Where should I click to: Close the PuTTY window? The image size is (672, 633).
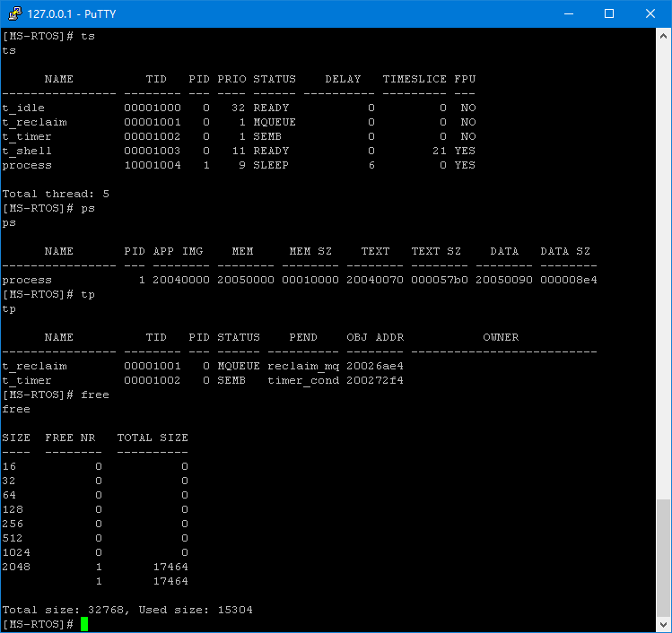(x=650, y=13)
